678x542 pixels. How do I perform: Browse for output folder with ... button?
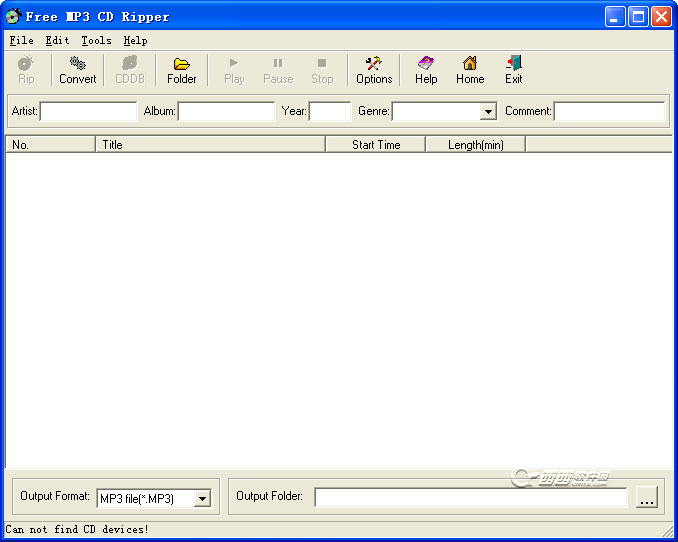[x=647, y=497]
